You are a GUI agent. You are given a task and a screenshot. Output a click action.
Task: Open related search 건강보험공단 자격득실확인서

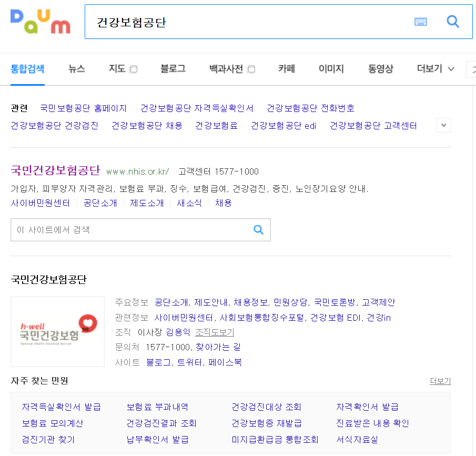point(197,108)
